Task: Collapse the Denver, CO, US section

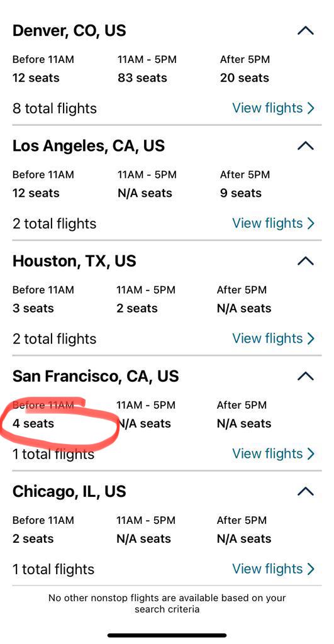Action: point(305,31)
